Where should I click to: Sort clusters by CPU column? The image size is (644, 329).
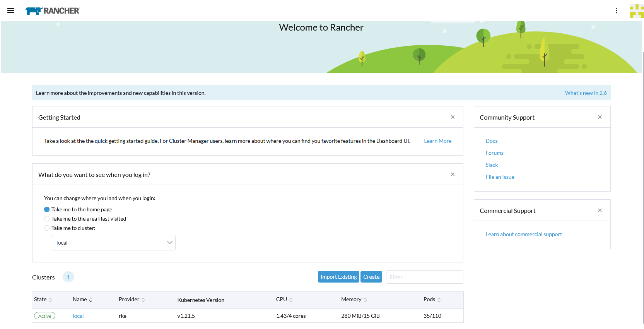point(284,300)
